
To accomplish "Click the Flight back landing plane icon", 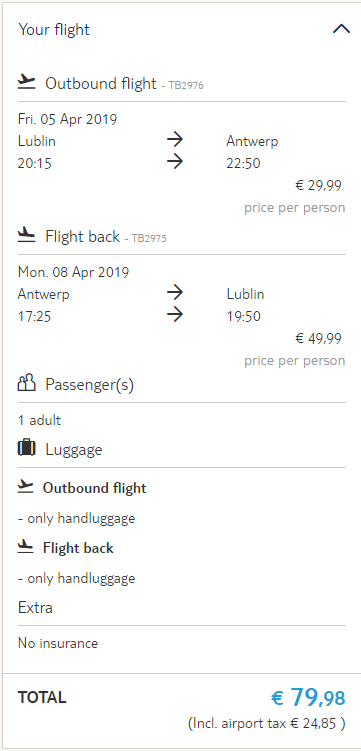I will point(27,235).
